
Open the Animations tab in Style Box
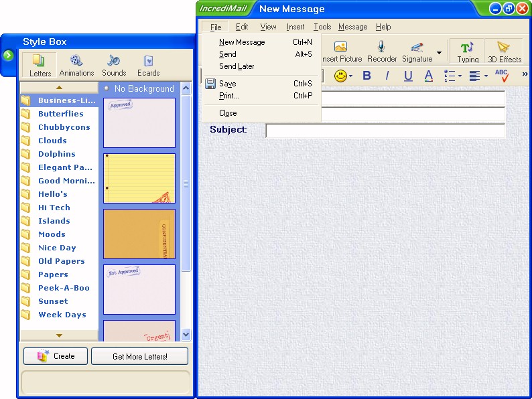tap(76, 65)
